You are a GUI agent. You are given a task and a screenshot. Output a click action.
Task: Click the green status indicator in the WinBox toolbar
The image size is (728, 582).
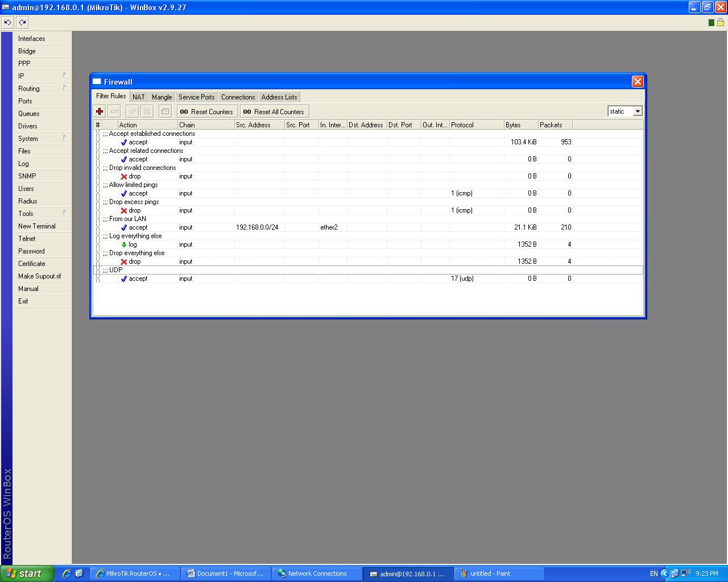pyautogui.click(x=712, y=22)
